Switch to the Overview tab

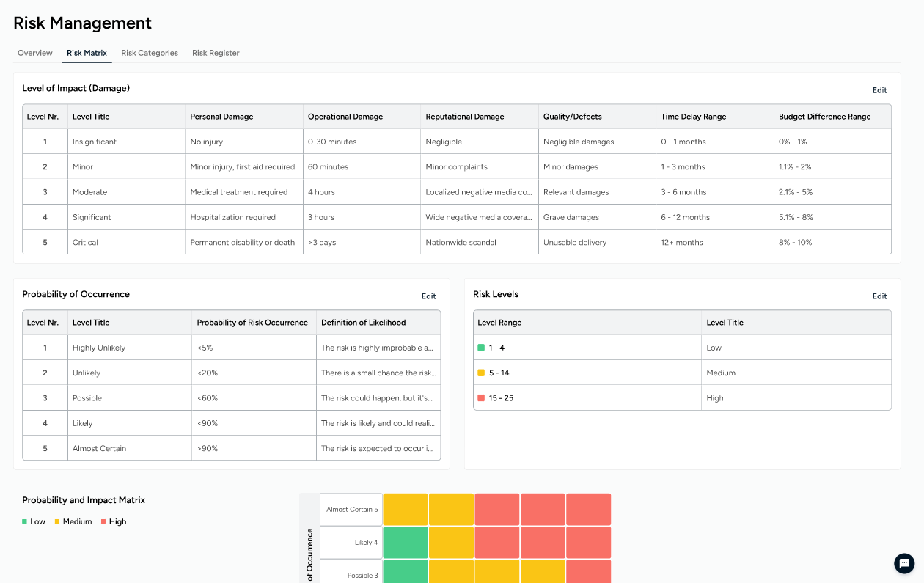(x=34, y=52)
